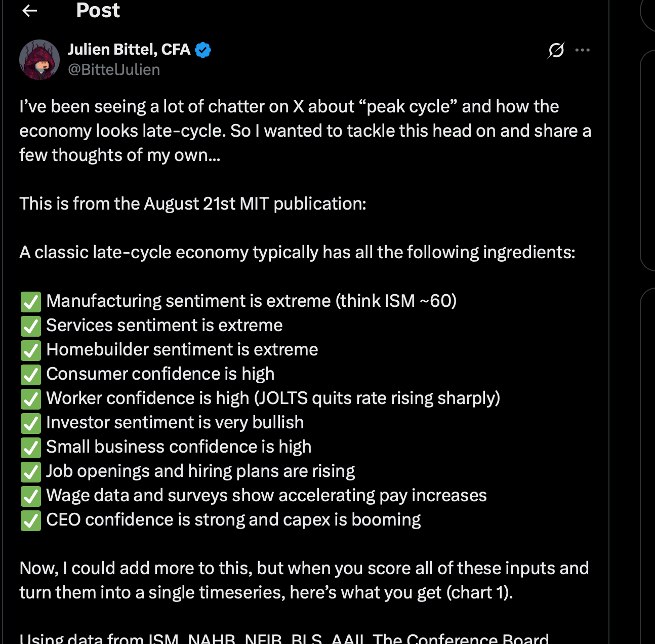Click the checkmark beside "Wage data and surveys"
Screen dimensions: 655x644
pyautogui.click(x=31, y=496)
